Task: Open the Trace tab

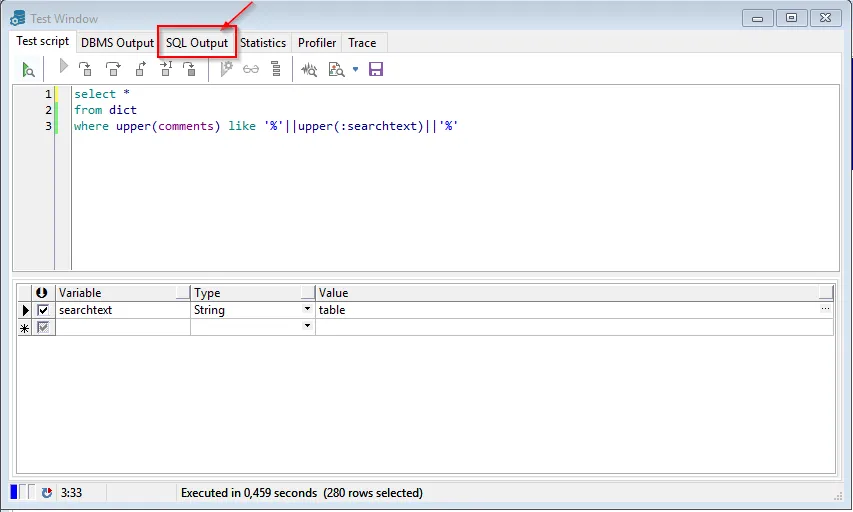Action: pos(362,42)
